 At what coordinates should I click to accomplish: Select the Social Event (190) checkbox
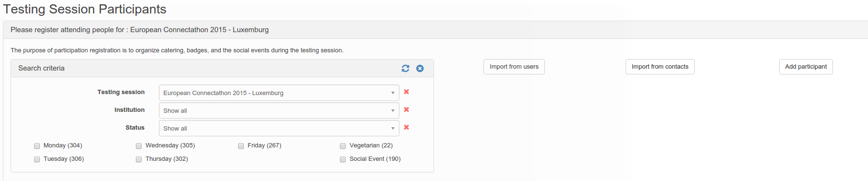pyautogui.click(x=343, y=159)
